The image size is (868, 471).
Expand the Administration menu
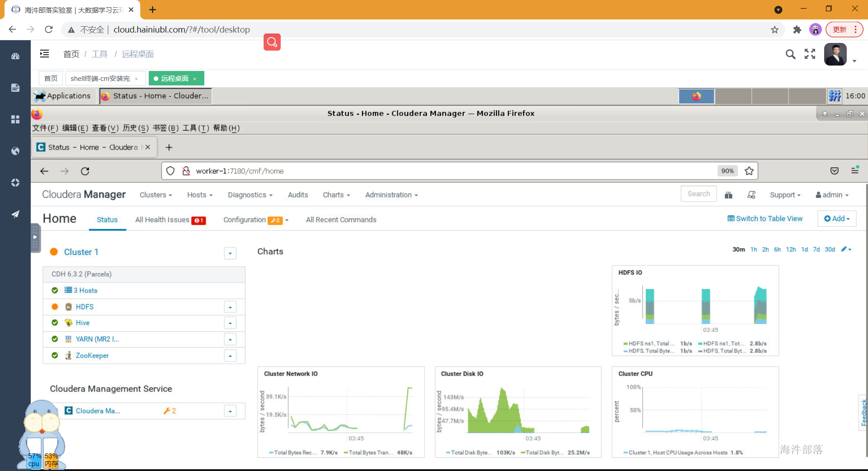[392, 195]
